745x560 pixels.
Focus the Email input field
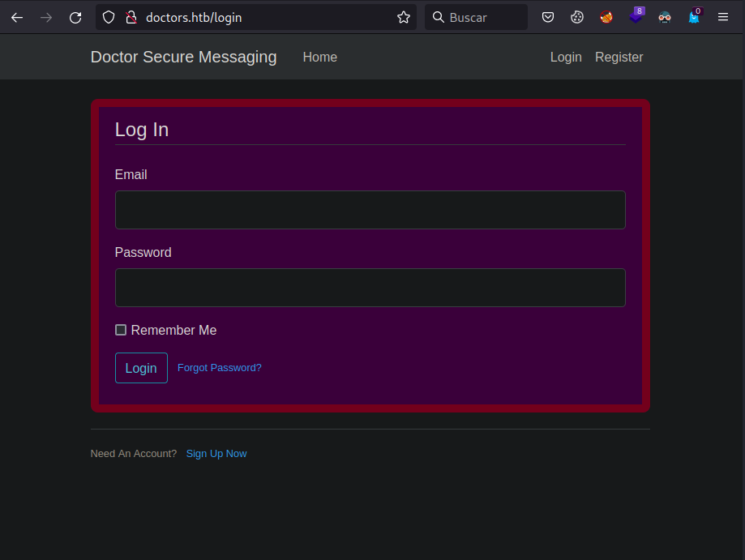point(370,210)
